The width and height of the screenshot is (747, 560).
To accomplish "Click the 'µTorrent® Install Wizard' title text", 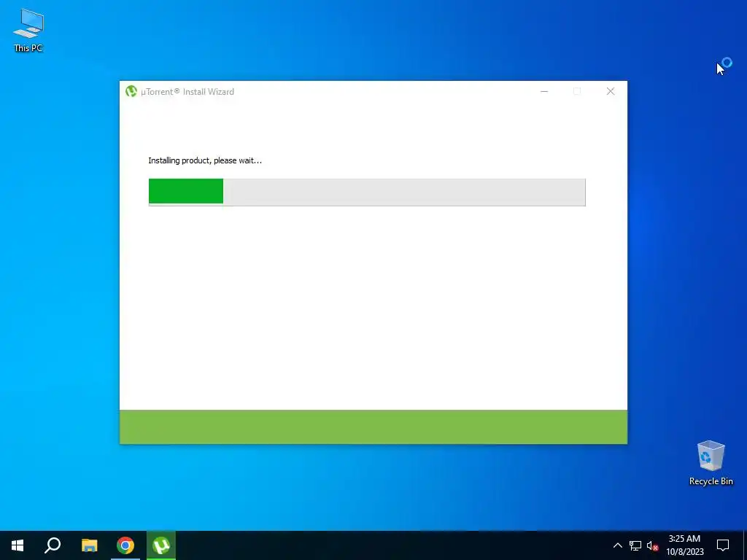I will (187, 92).
